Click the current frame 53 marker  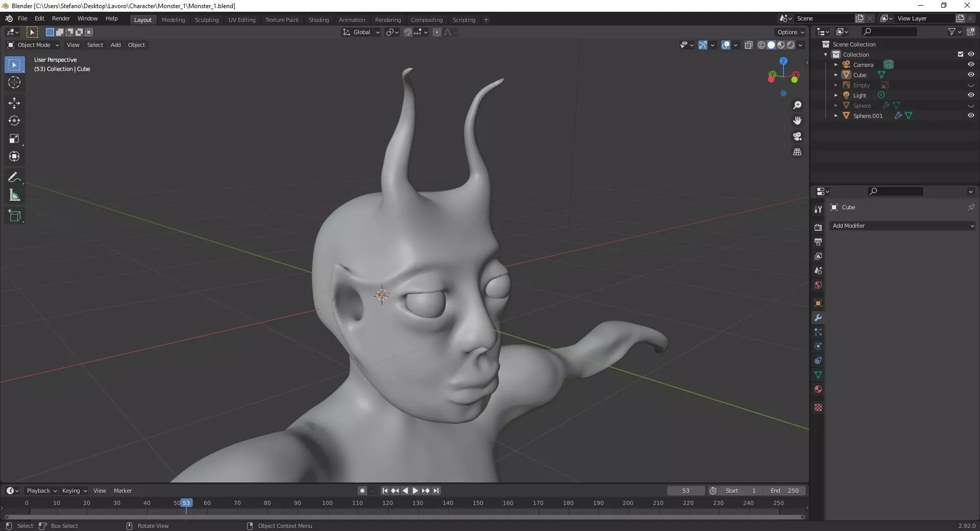point(186,503)
